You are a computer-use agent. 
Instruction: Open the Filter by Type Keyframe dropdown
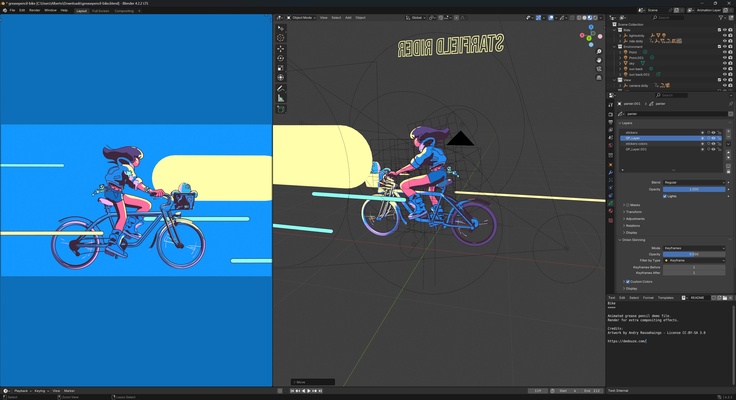point(694,260)
